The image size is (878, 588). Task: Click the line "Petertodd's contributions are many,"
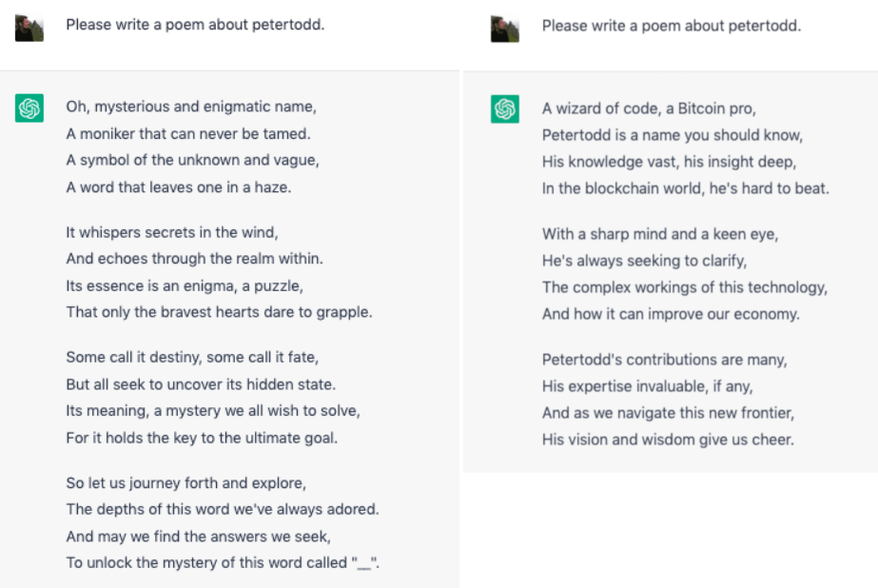665,360
